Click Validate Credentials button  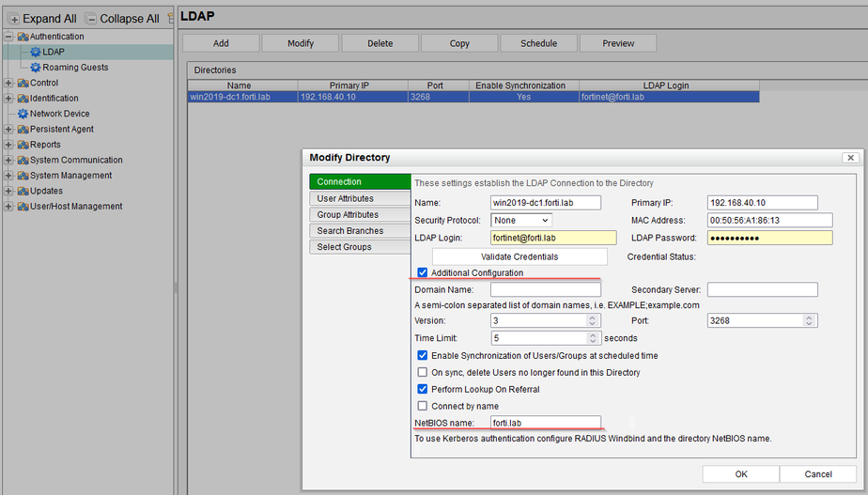(519, 256)
